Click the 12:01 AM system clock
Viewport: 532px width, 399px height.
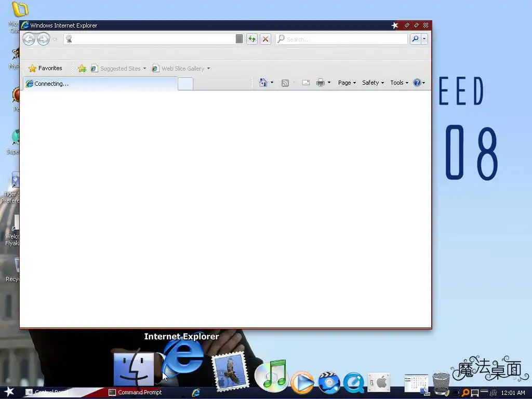(513, 393)
